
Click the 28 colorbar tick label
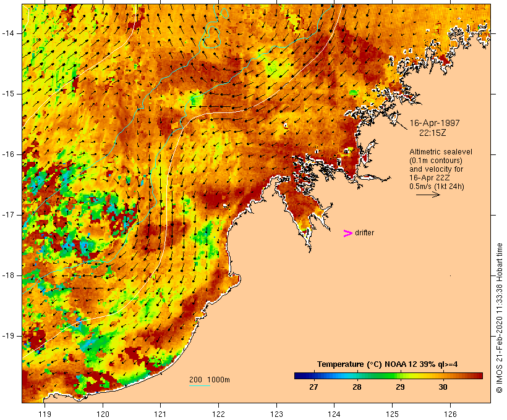(357, 387)
